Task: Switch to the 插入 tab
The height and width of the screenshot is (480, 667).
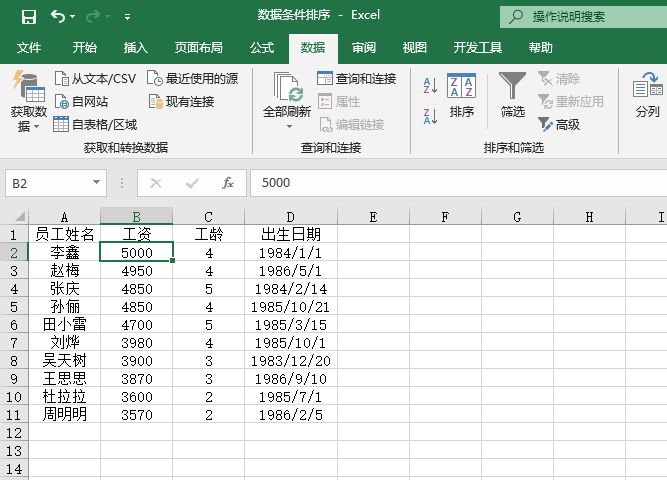Action: coord(135,48)
